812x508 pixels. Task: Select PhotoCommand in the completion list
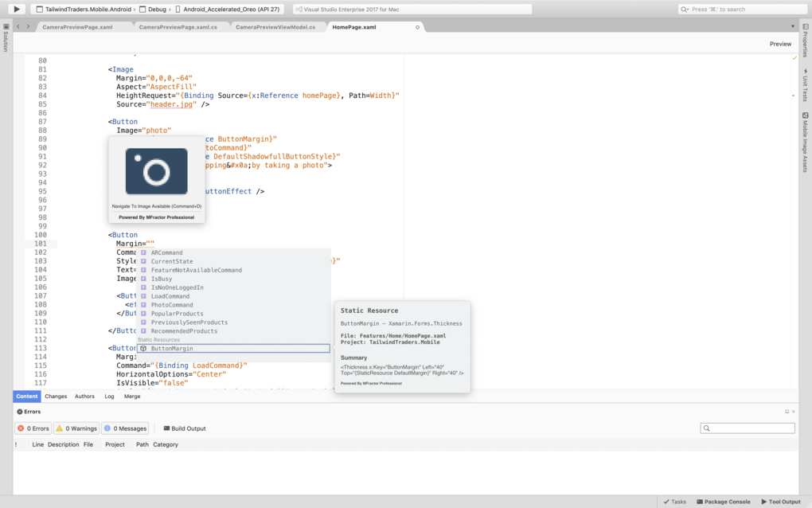(x=233, y=305)
